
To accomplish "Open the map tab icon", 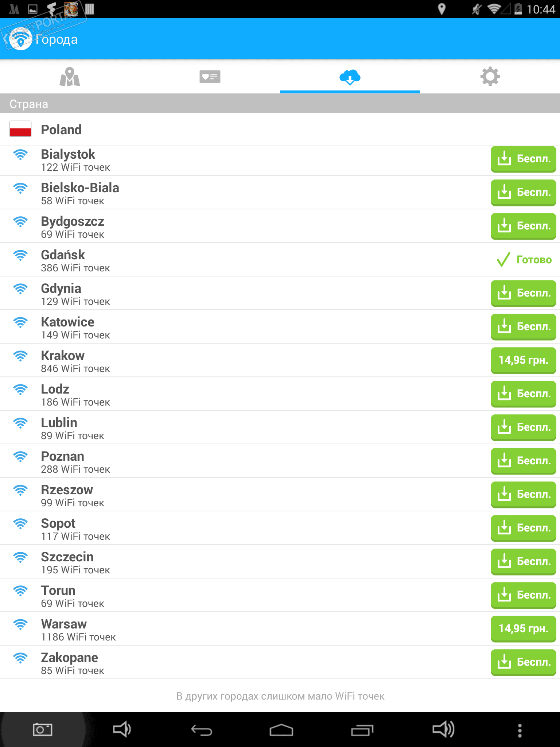I will click(70, 77).
